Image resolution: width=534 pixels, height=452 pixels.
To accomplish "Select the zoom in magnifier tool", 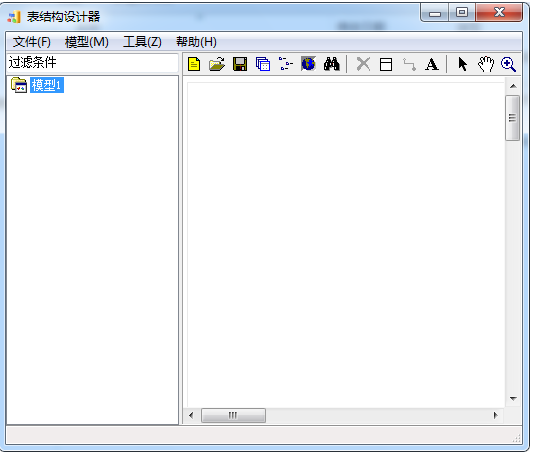I will 508,64.
